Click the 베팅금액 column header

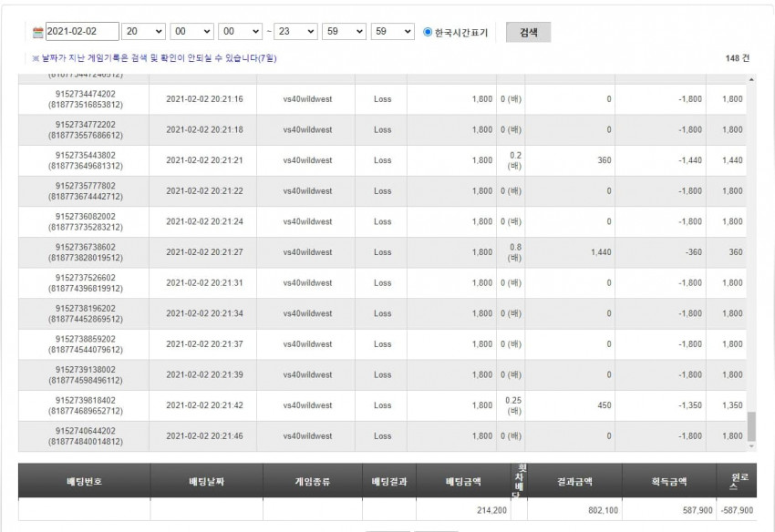[463, 481]
